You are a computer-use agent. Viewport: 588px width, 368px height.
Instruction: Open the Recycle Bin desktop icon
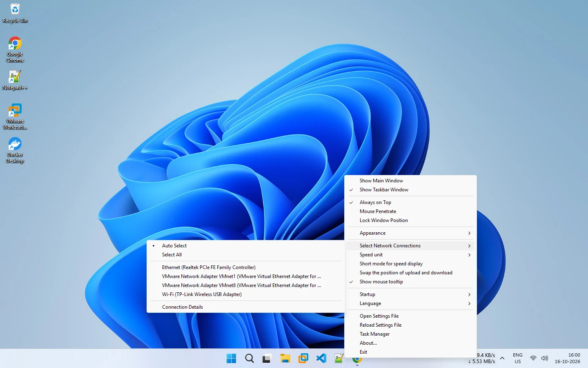point(15,13)
